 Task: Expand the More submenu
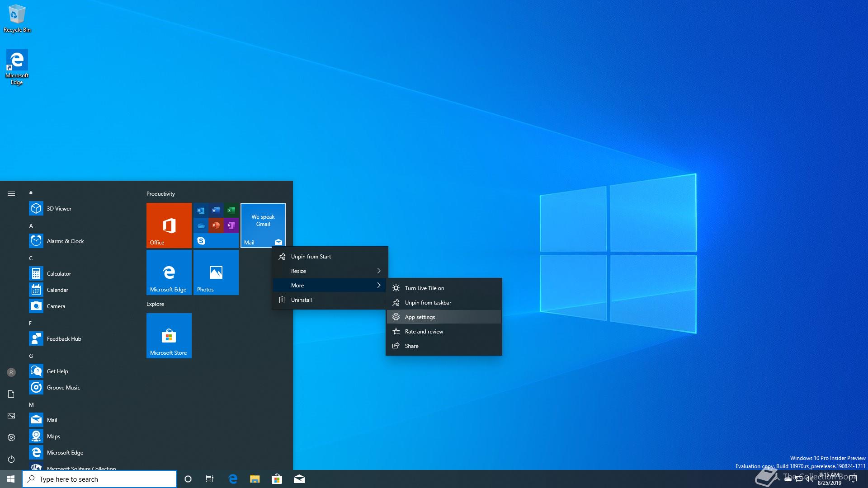(330, 286)
